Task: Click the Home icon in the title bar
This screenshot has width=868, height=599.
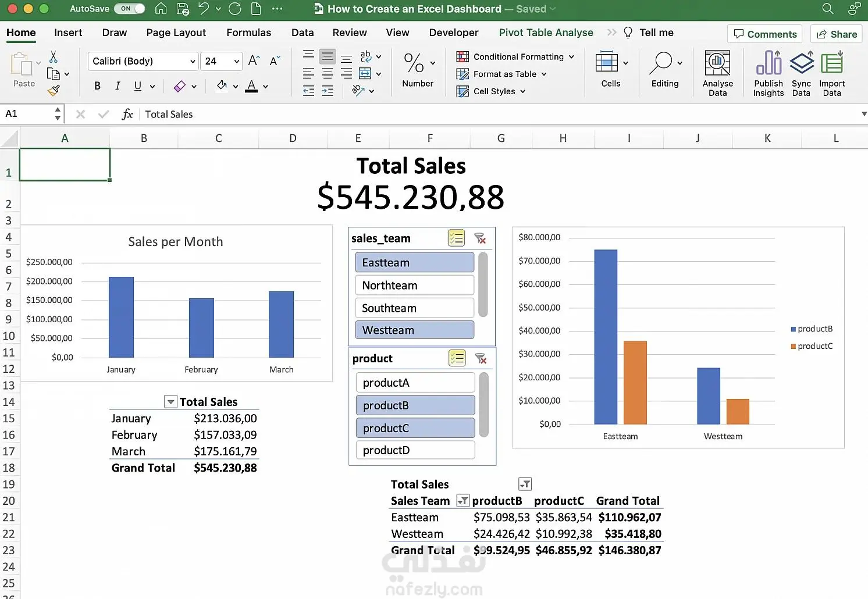Action: (x=161, y=9)
